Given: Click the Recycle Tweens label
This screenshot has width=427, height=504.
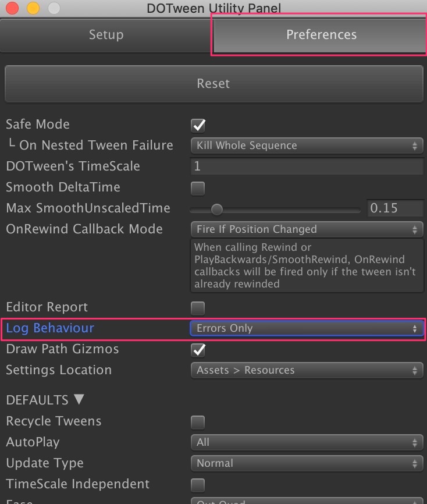Looking at the screenshot, I should [x=54, y=421].
